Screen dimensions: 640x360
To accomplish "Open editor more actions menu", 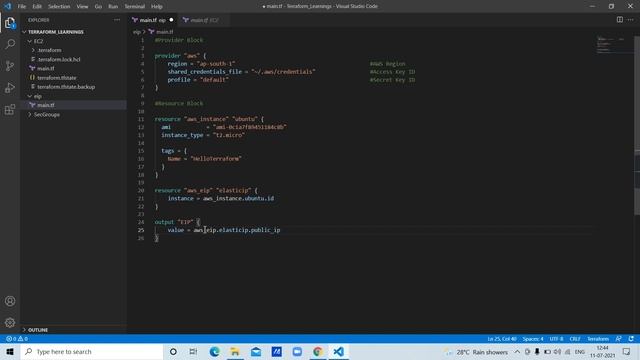I will pos(631,20).
